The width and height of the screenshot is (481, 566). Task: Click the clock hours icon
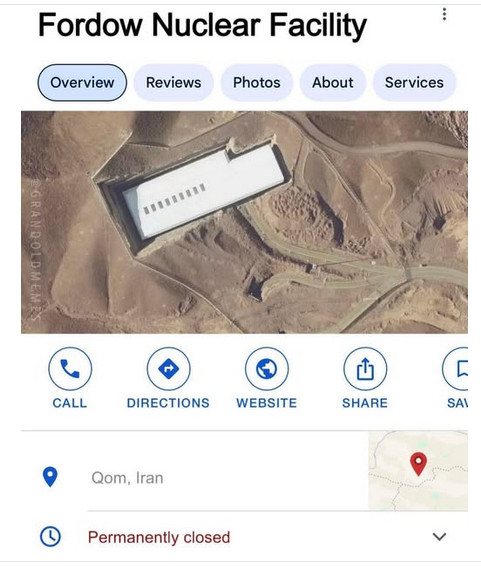tap(50, 536)
